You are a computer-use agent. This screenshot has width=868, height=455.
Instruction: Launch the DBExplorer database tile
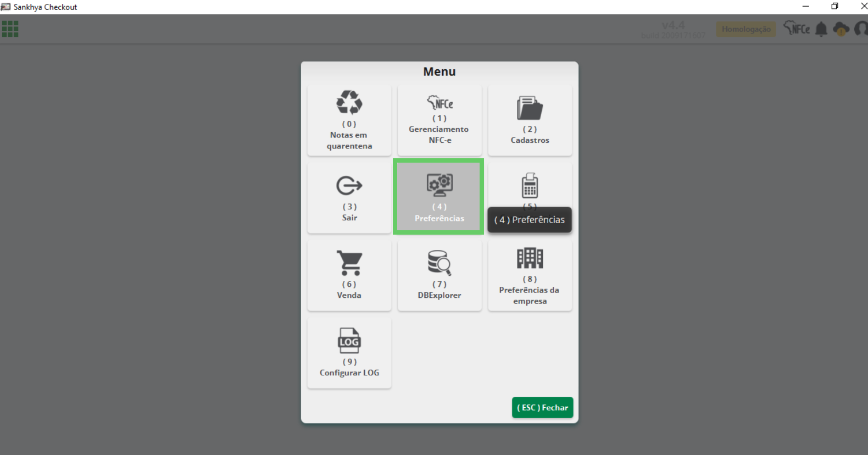[x=439, y=275]
